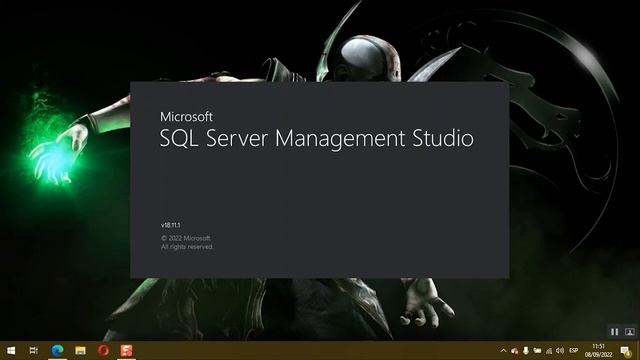This screenshot has width=640, height=360.
Task: Click the recorder webcam overlay icon
Action: pyautogui.click(x=629, y=332)
